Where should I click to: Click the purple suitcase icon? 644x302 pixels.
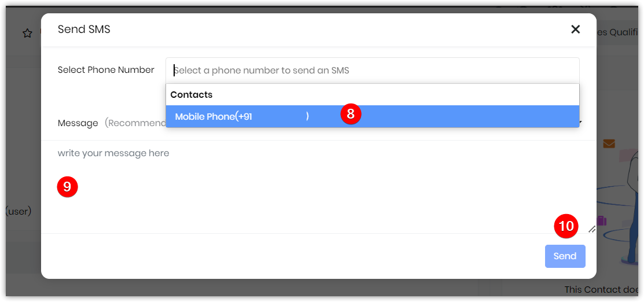click(x=602, y=220)
